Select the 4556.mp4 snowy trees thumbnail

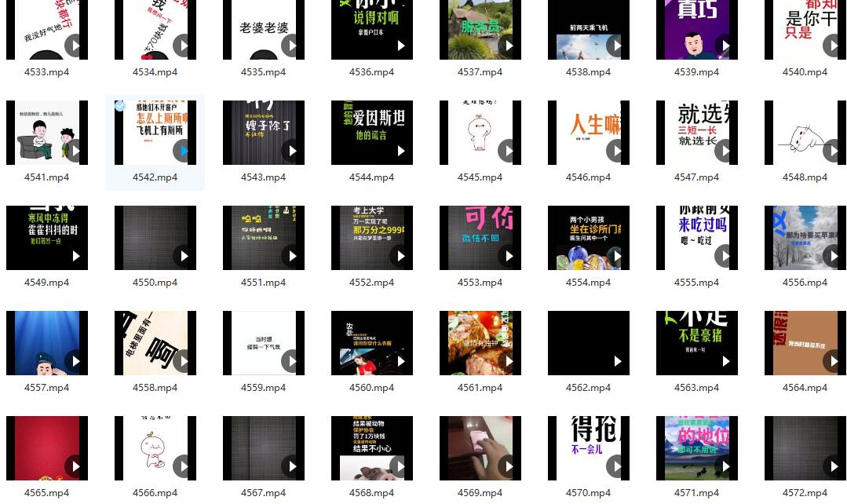point(805,237)
